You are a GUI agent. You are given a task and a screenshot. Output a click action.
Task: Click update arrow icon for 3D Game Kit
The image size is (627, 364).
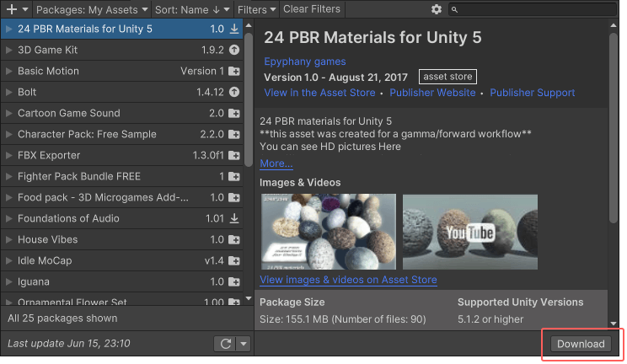234,51
